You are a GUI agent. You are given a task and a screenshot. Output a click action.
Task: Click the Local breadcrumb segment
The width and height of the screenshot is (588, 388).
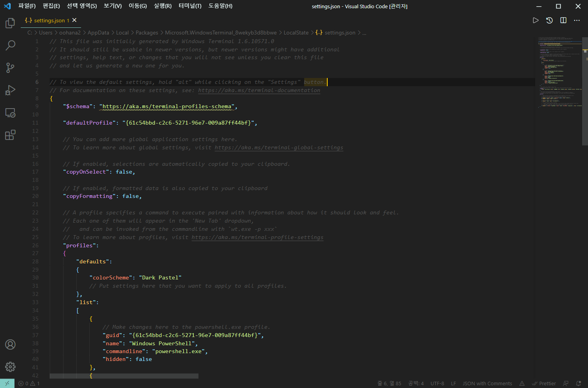coord(122,33)
